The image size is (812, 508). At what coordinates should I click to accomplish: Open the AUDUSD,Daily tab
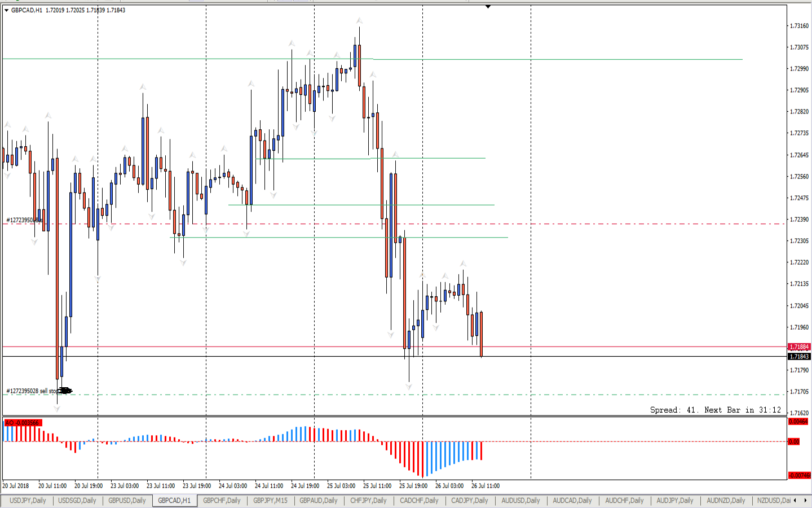(520, 501)
